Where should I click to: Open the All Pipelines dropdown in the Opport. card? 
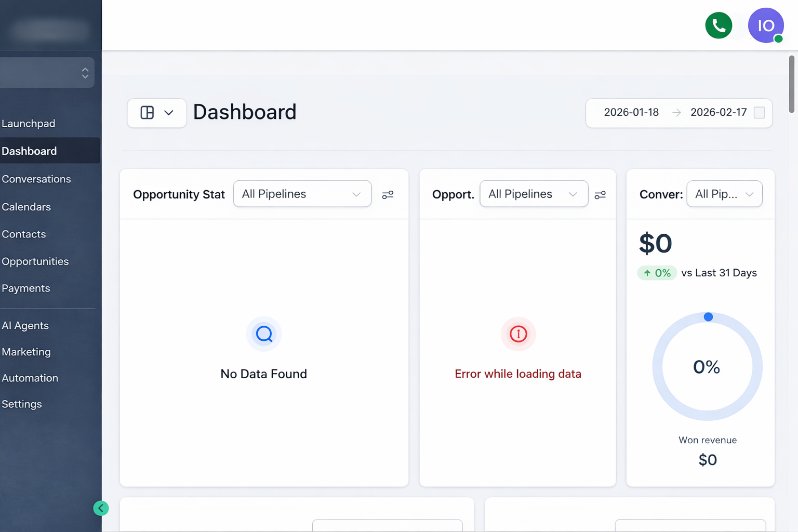534,194
